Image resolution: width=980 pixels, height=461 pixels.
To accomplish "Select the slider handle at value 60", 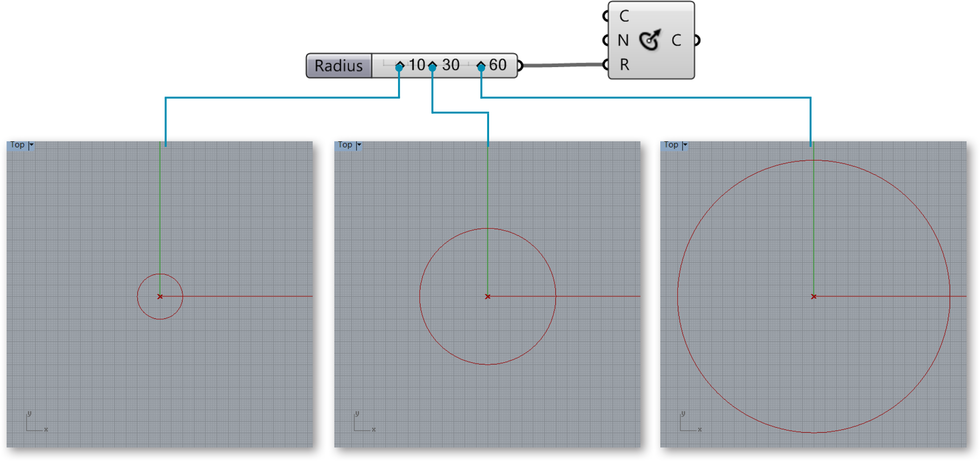I will point(481,66).
